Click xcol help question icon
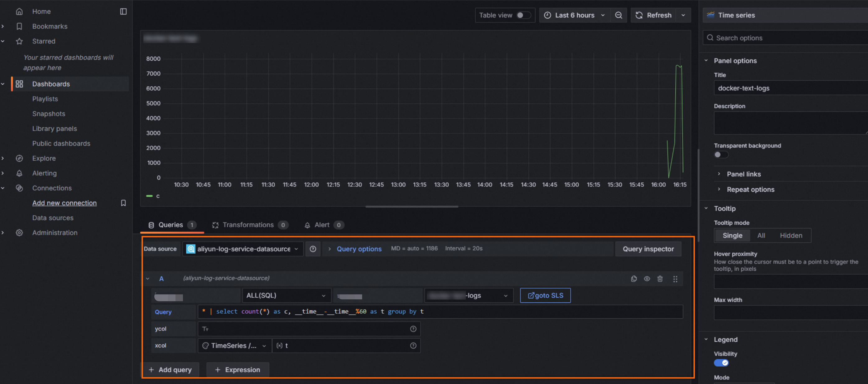 413,345
